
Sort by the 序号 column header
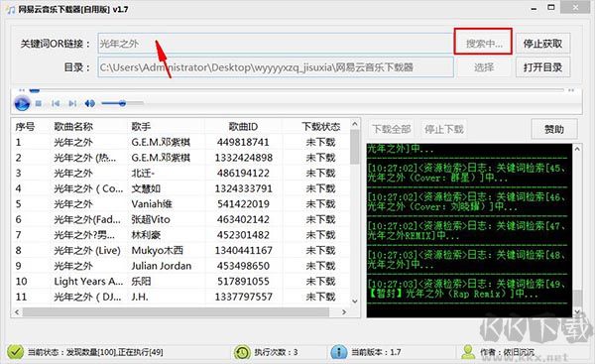25,126
